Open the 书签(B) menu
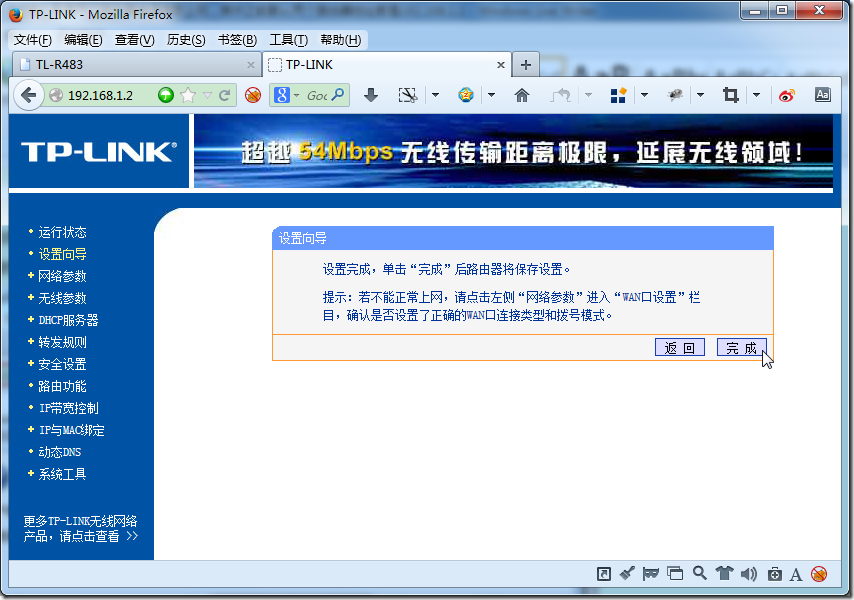 tap(237, 40)
